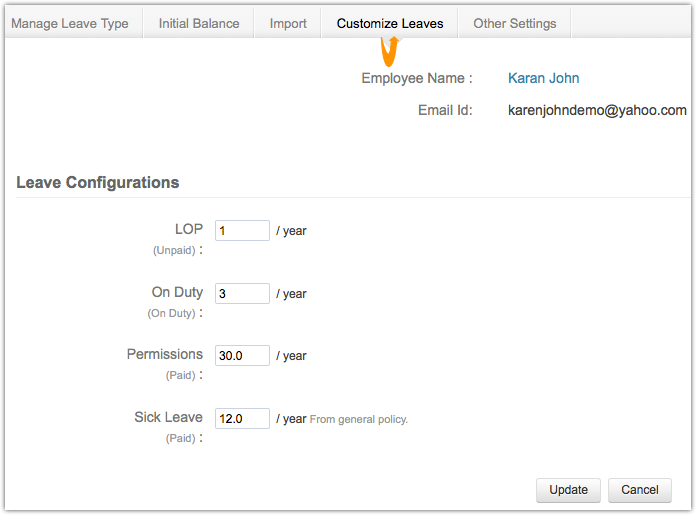
Task: Click the On Duty days input box
Action: point(242,294)
